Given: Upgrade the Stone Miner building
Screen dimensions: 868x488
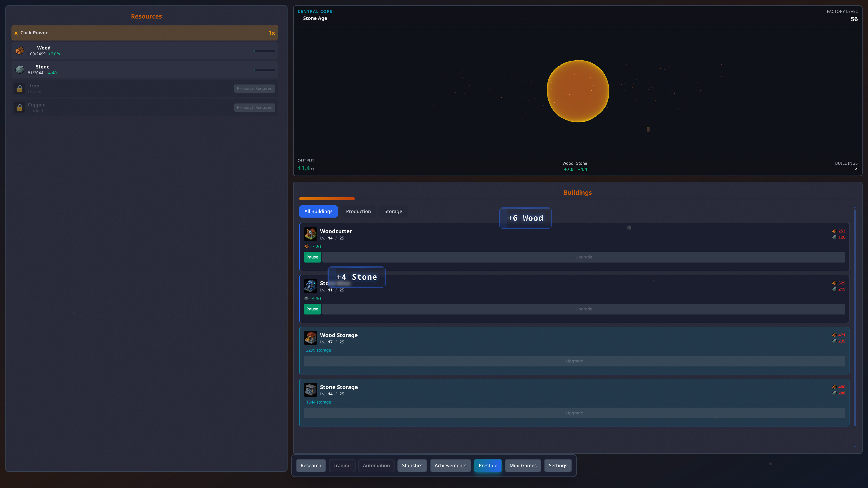Looking at the screenshot, I should [x=583, y=309].
